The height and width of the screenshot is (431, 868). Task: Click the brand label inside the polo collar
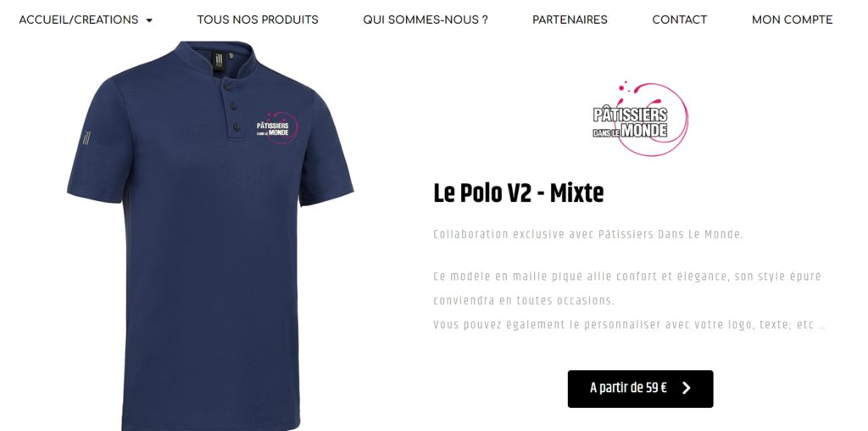pyautogui.click(x=219, y=59)
